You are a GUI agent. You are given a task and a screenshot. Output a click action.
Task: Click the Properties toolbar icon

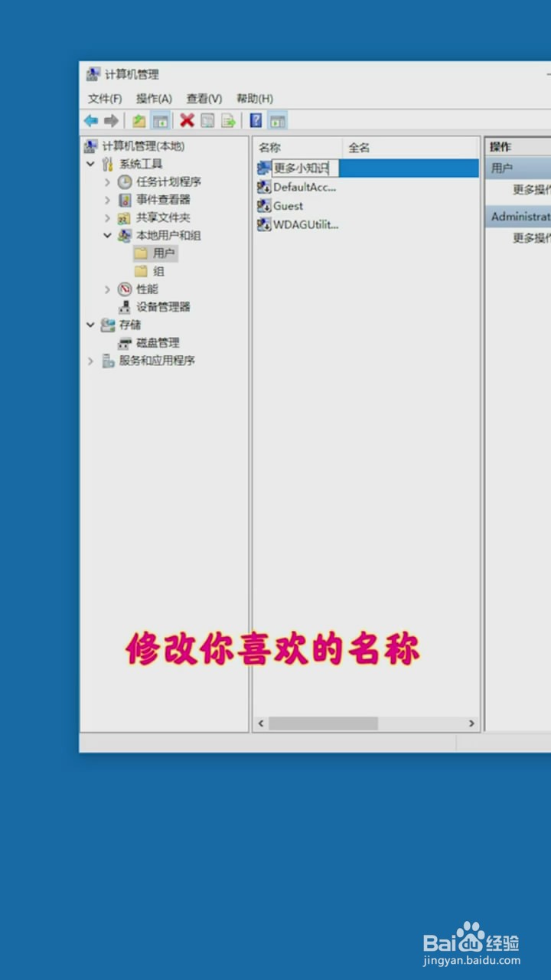point(207,121)
